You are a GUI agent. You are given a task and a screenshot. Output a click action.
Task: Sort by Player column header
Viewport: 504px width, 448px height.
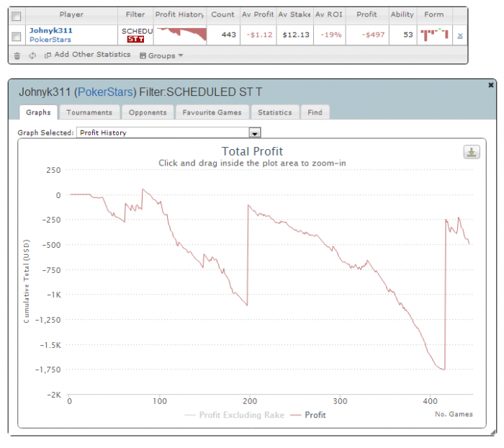point(71,14)
